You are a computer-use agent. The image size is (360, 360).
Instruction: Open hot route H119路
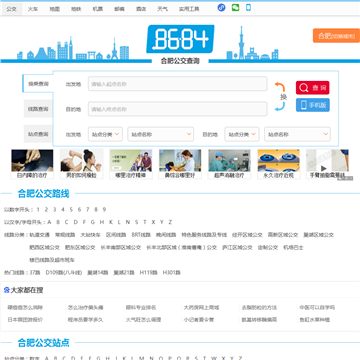click(148, 272)
